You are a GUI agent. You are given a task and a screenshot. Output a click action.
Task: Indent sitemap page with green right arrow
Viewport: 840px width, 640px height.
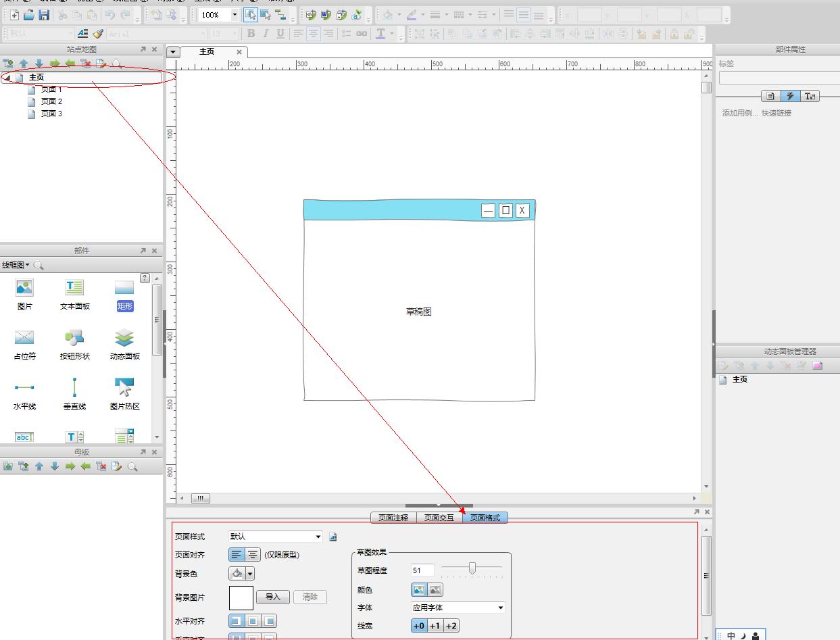click(55, 64)
